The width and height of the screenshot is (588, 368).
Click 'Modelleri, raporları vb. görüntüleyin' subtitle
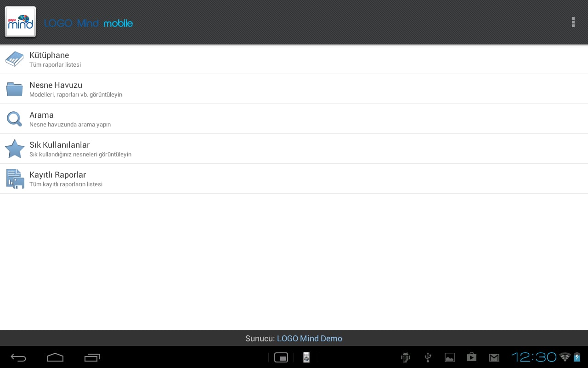(x=76, y=95)
